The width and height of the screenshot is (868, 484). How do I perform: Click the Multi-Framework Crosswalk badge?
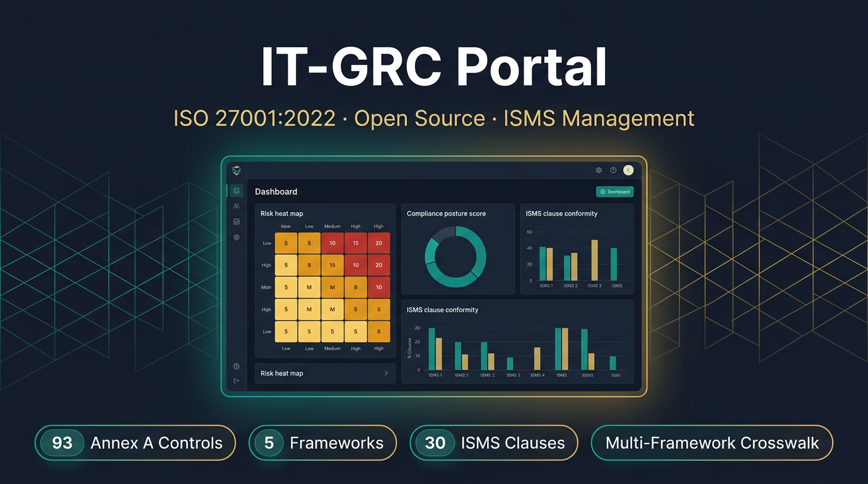point(712,443)
